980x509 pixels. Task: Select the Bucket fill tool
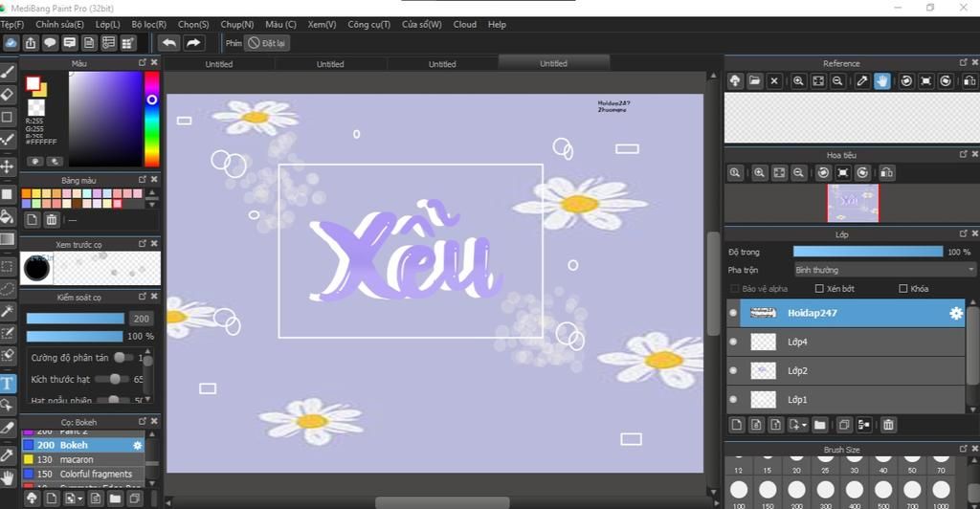pos(8,217)
